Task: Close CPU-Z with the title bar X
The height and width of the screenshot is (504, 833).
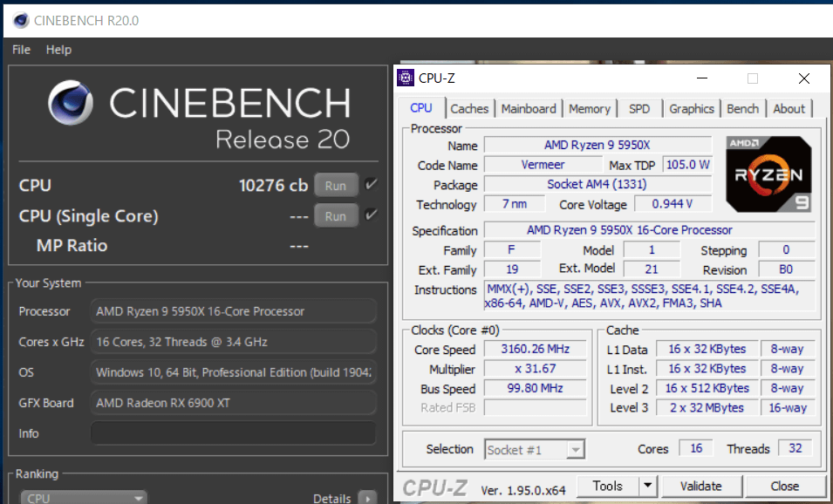Action: pos(804,78)
